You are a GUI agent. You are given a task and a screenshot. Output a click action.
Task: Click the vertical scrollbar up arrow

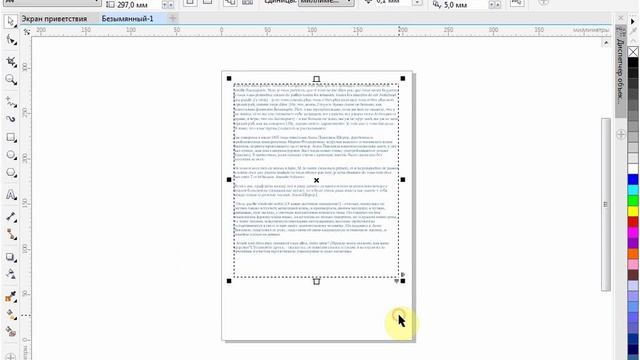(x=606, y=43)
